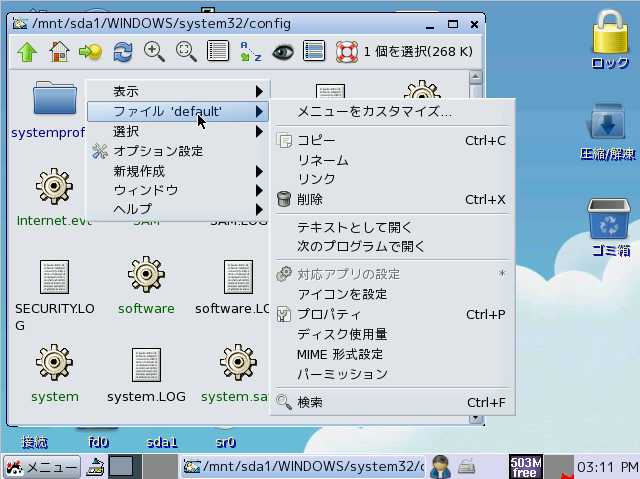
Task: Refresh the folder with the rescan icon
Action: tap(123, 51)
